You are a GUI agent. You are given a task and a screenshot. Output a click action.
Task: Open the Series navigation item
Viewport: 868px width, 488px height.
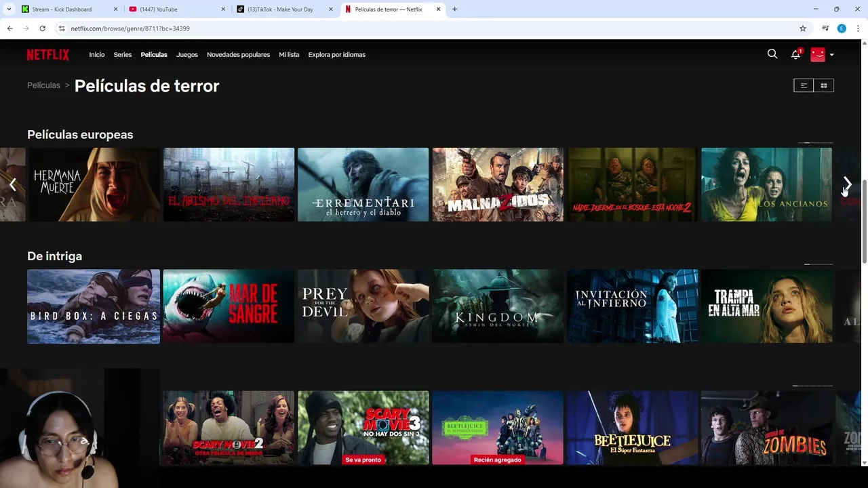point(123,55)
